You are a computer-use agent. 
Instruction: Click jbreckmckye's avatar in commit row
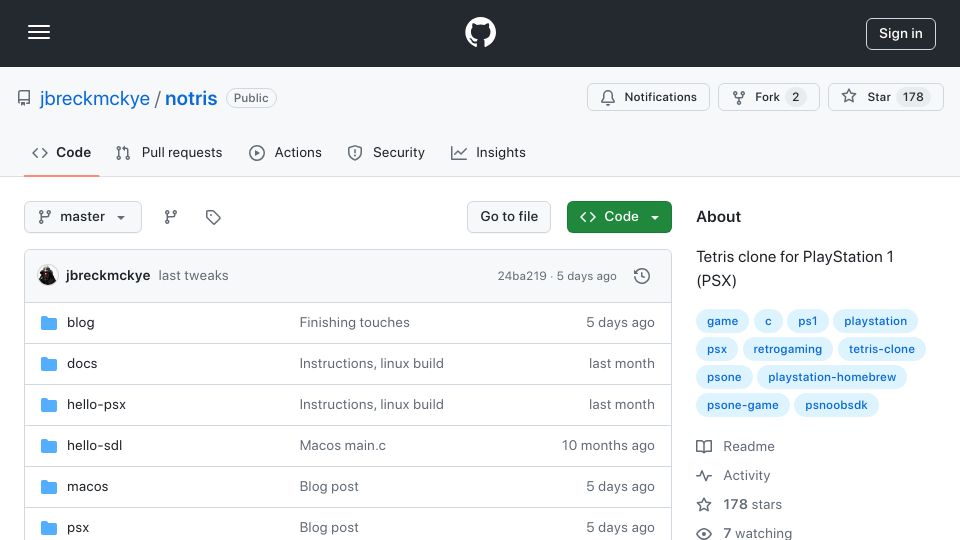point(48,276)
